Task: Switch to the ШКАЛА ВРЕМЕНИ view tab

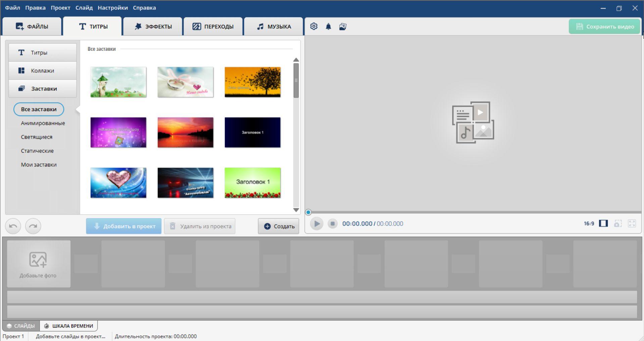Action: click(x=69, y=326)
